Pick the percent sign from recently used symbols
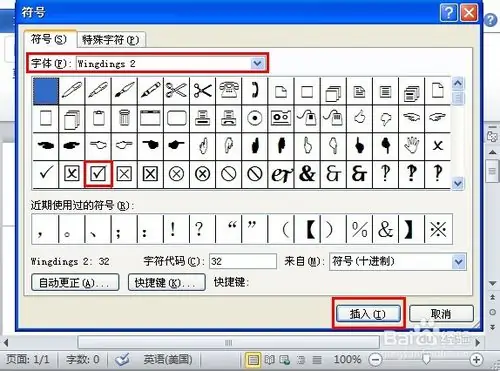This screenshot has height=371, width=500. [x=359, y=229]
